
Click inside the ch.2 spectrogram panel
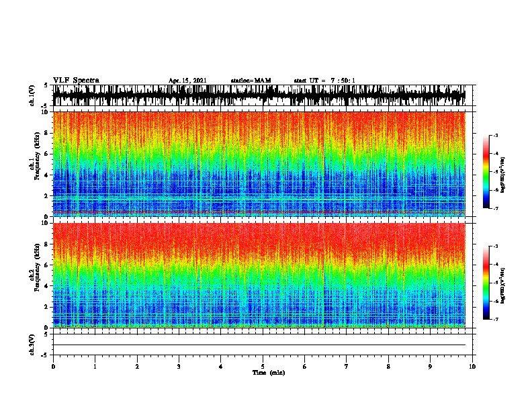(259, 275)
